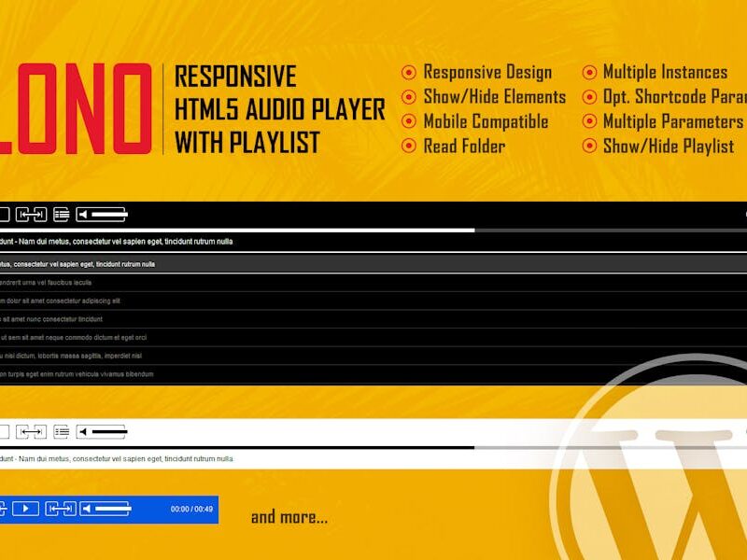The image size is (747, 560).
Task: Adjust the white player's volume slider
Action: click(109, 432)
